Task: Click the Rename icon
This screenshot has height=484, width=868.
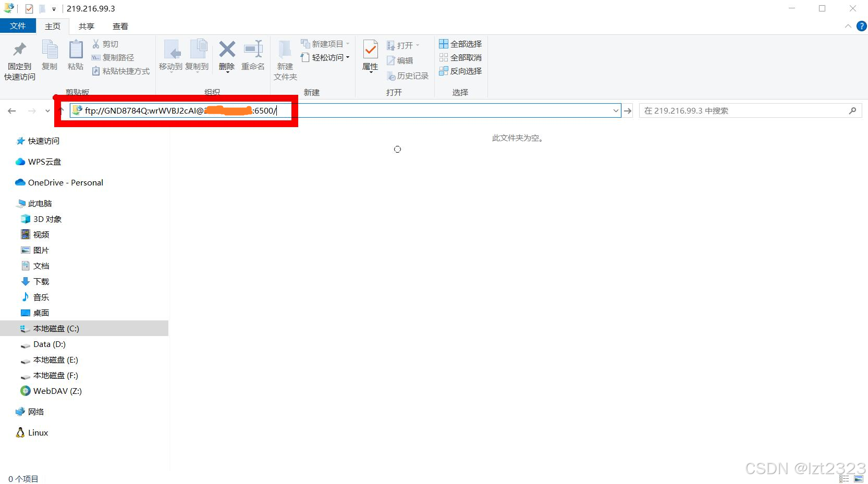Action: tap(253, 49)
